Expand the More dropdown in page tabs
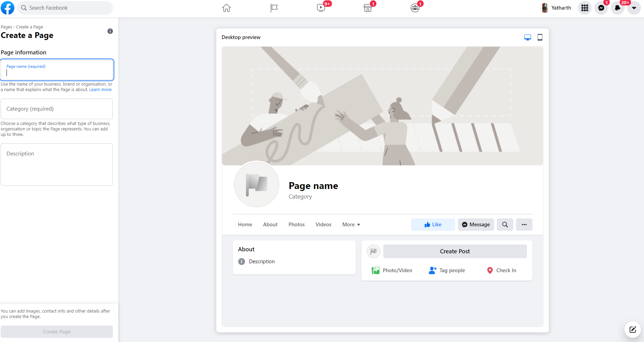This screenshot has width=644, height=342. (x=351, y=225)
